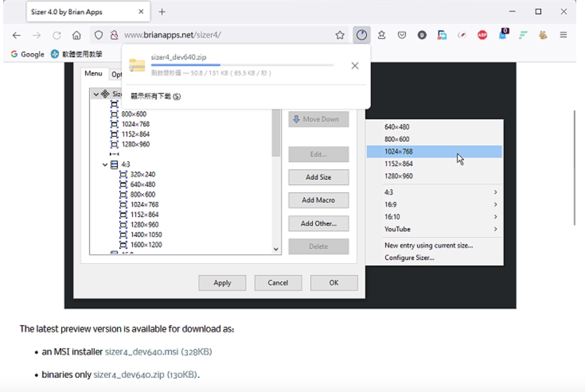Click the tracking protection shield icon
This screenshot has height=392, width=585.
(x=98, y=35)
